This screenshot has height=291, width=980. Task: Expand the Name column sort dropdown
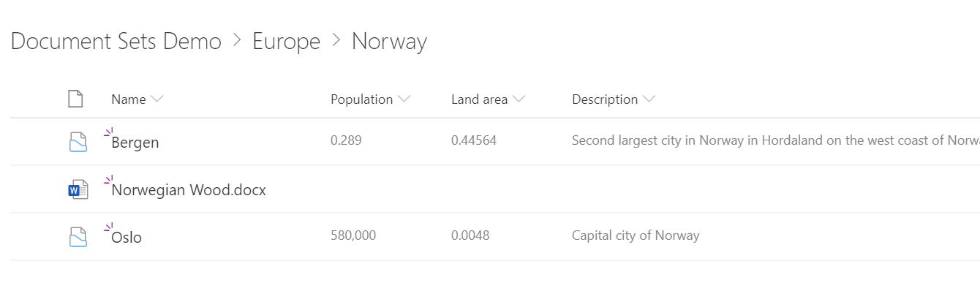[x=157, y=99]
